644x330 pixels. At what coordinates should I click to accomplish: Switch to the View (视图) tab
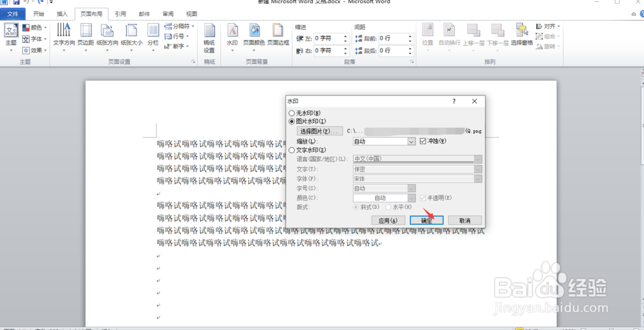[x=192, y=14]
